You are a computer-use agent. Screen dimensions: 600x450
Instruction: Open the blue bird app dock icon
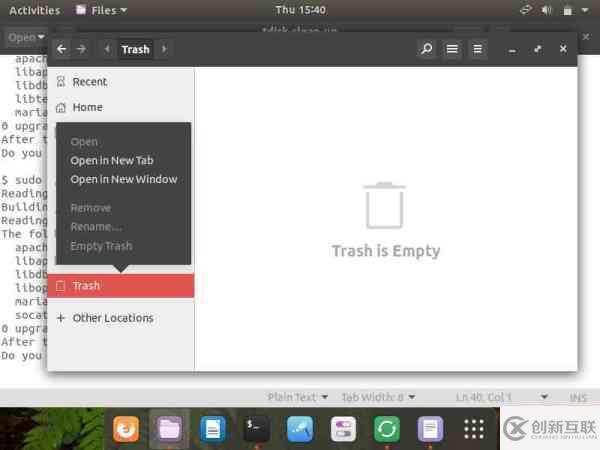point(300,429)
